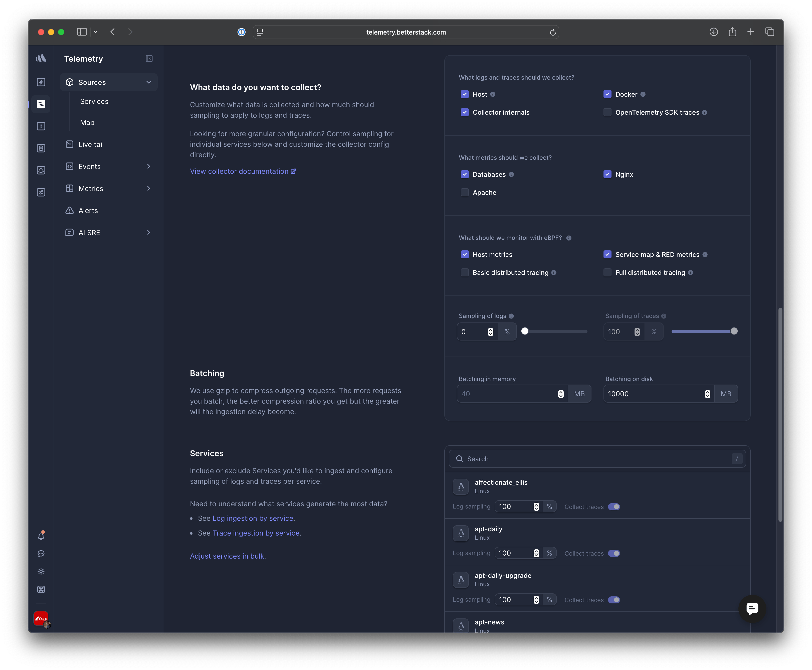The width and height of the screenshot is (812, 670).
Task: Collapse the Telemetry sidebar panel icon
Action: pos(149,59)
